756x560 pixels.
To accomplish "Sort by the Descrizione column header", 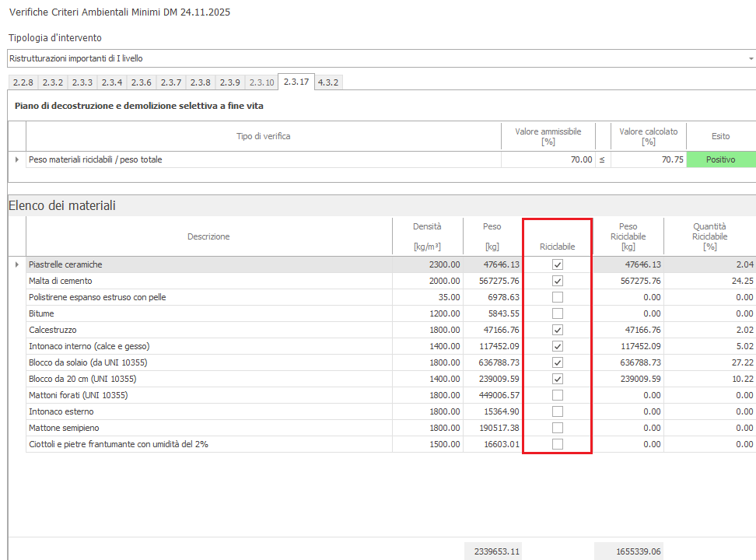I will pos(208,236).
